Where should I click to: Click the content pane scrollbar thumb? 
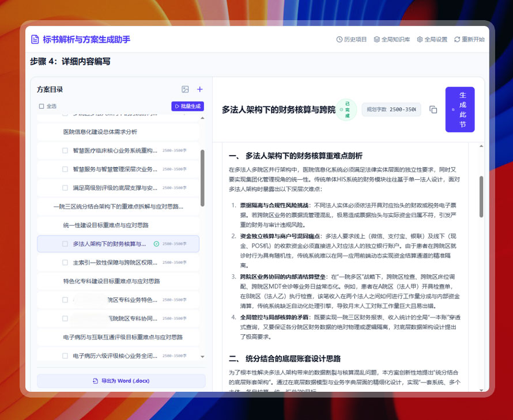(481, 196)
